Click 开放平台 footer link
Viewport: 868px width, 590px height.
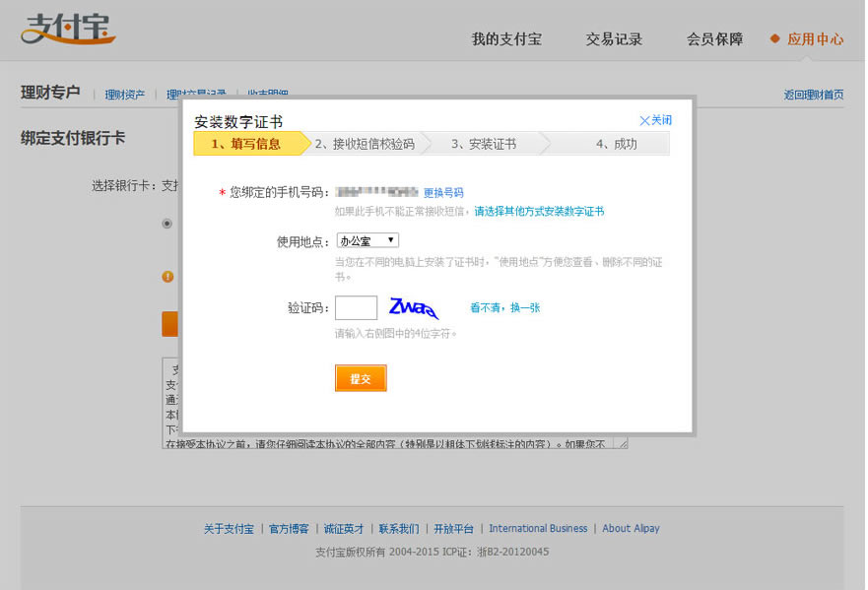(x=453, y=529)
